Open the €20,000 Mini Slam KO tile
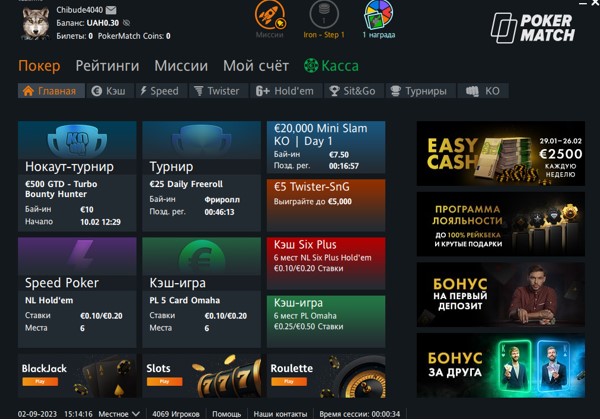Viewport: 600px width, 420px height. click(x=326, y=147)
